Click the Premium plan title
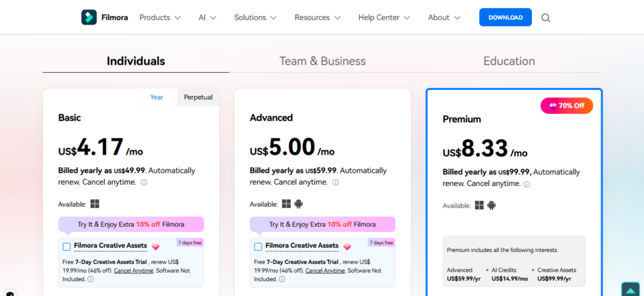This screenshot has height=296, width=644. (462, 119)
